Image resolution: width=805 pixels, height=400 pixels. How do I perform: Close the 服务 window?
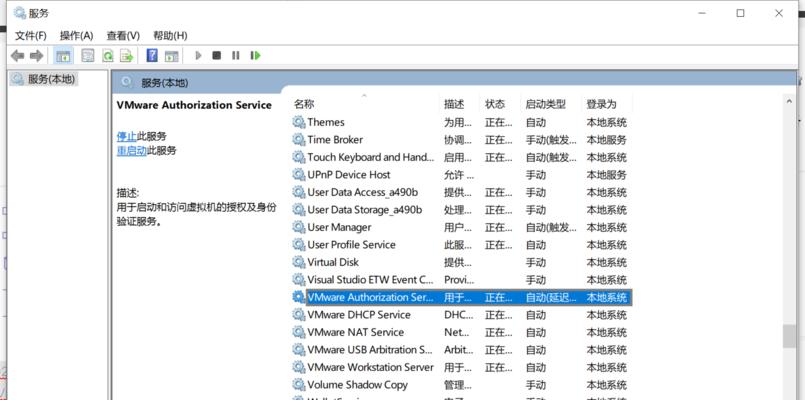pyautogui.click(x=779, y=13)
